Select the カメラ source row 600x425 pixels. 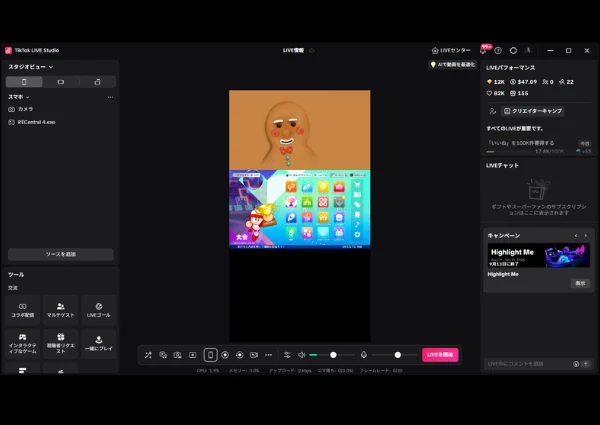(x=61, y=109)
